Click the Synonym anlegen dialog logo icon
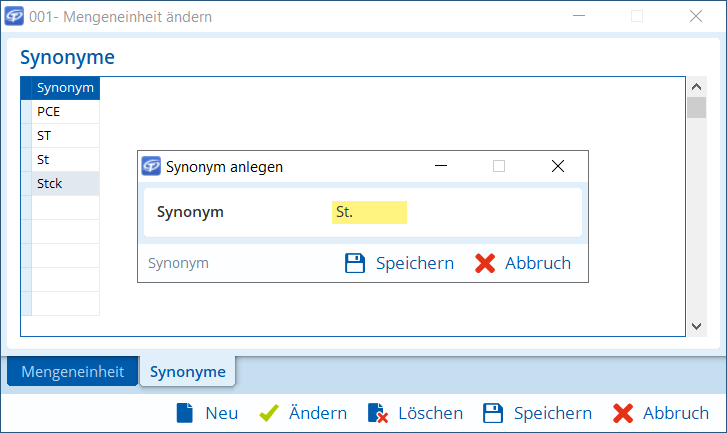 pos(151,167)
